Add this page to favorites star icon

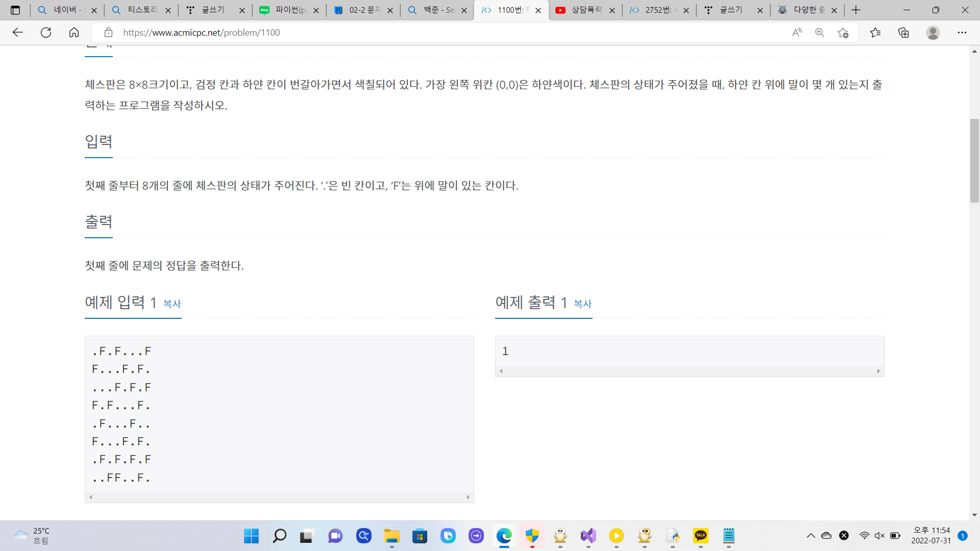843,33
